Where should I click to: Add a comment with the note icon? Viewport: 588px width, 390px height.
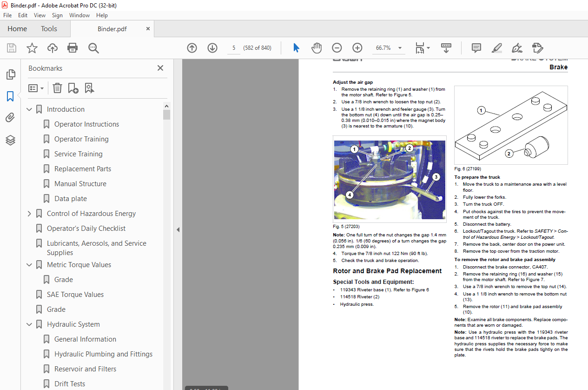[x=476, y=48]
